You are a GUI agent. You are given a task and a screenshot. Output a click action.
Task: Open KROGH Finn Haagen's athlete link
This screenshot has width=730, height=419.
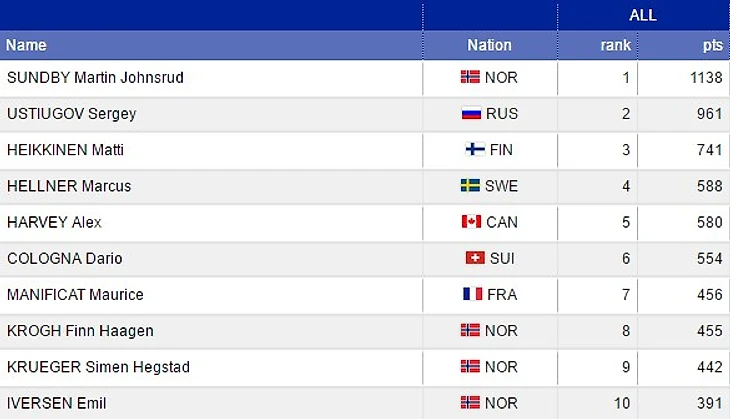coord(80,331)
